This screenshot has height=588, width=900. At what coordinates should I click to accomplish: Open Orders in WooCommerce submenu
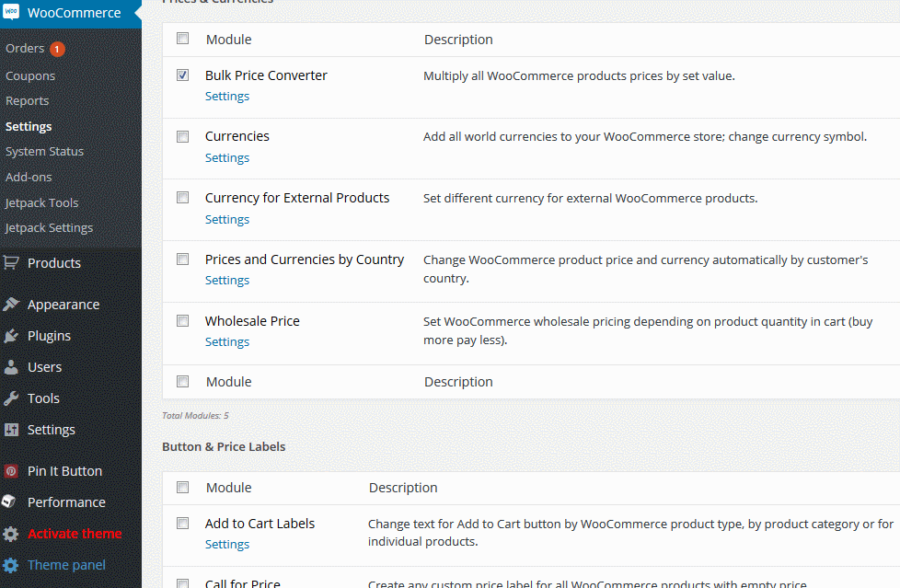[25, 48]
